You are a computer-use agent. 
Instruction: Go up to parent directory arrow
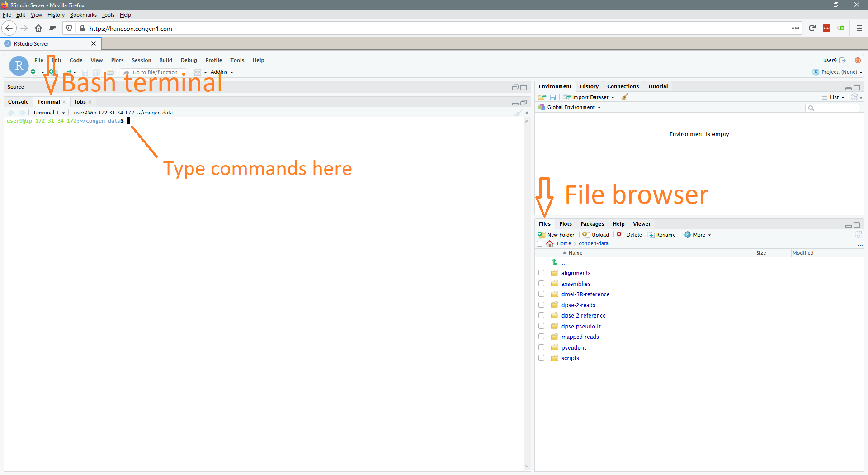tap(555, 262)
